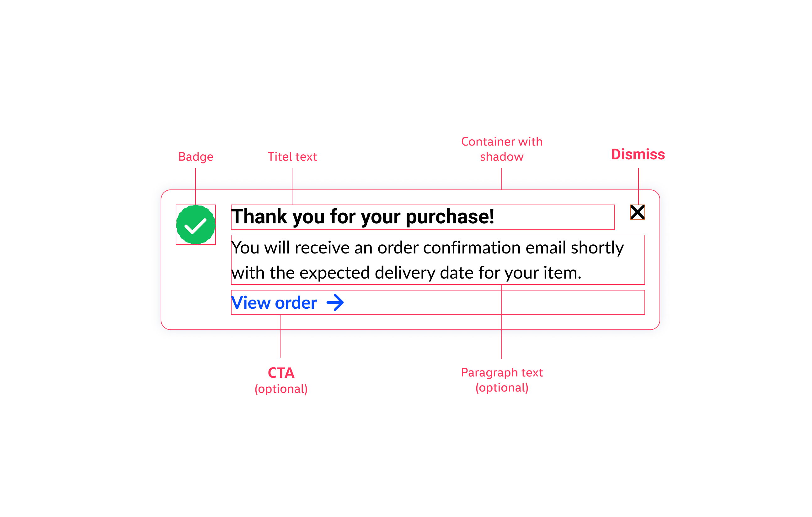Click the Thank you for your purchase title

[x=362, y=217]
